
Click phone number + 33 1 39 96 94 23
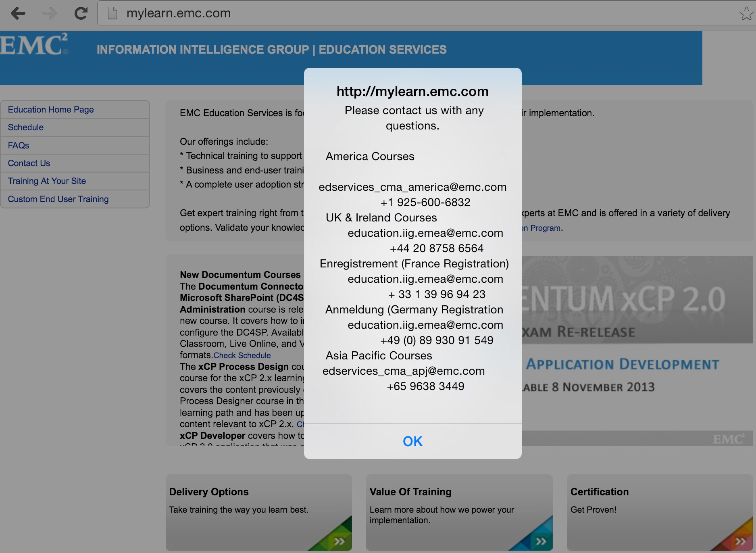point(437,294)
